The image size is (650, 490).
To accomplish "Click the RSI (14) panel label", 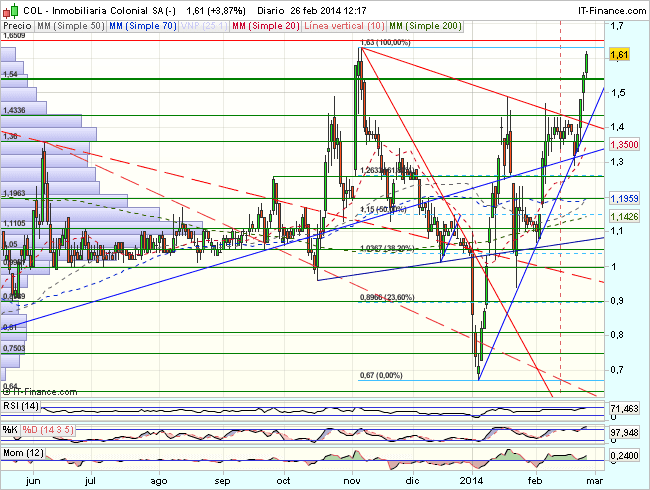I will tap(21, 406).
